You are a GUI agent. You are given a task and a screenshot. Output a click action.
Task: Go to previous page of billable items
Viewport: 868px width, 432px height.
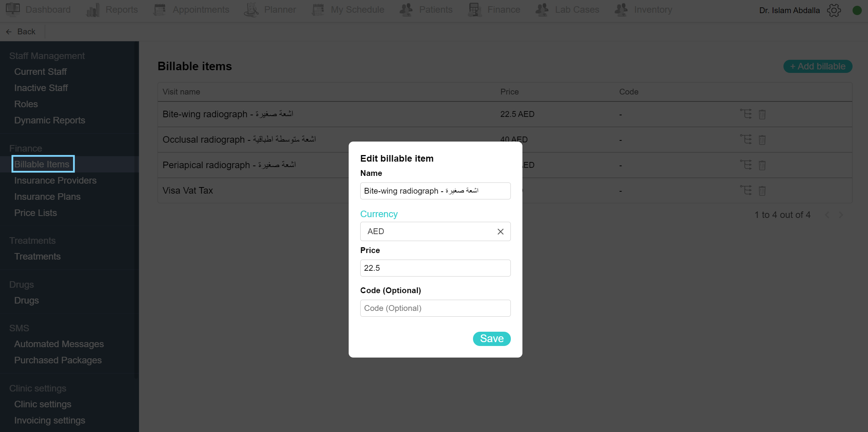coord(827,215)
